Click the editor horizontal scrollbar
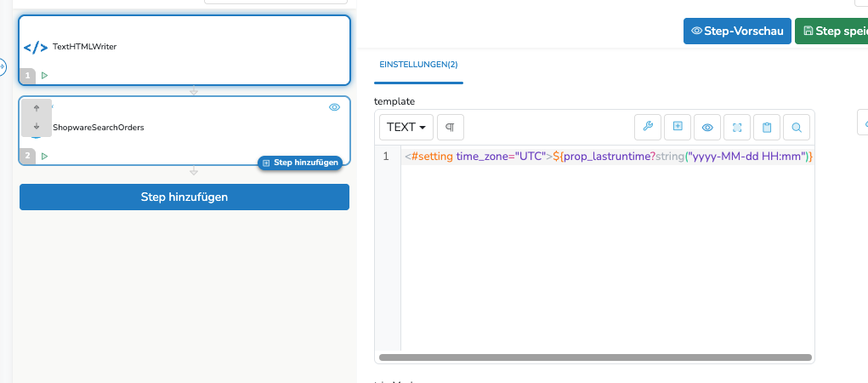Screen dimensions: 868x383 pyautogui.click(x=595, y=357)
